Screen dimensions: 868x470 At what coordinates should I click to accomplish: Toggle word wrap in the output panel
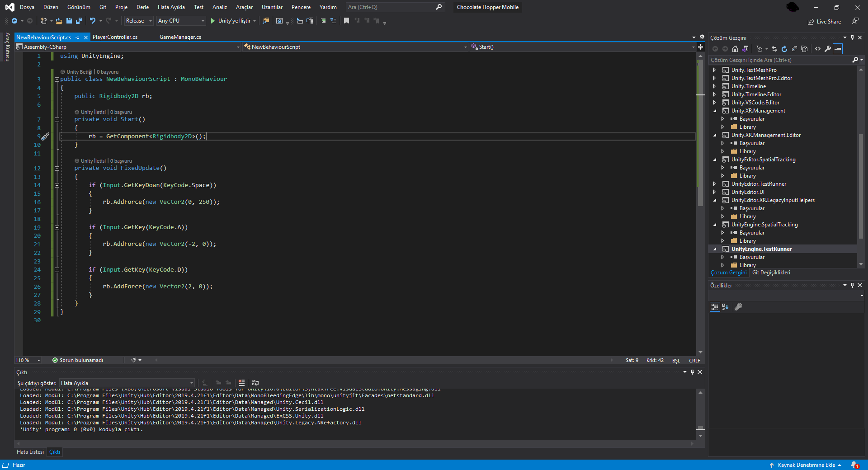tap(255, 383)
